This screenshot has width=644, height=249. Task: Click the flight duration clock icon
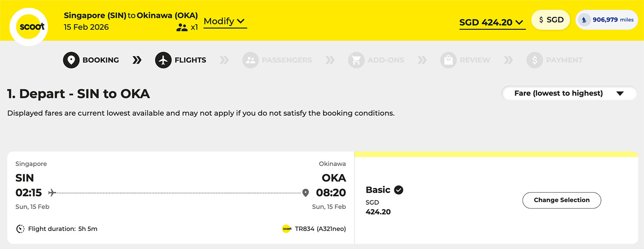click(x=20, y=229)
